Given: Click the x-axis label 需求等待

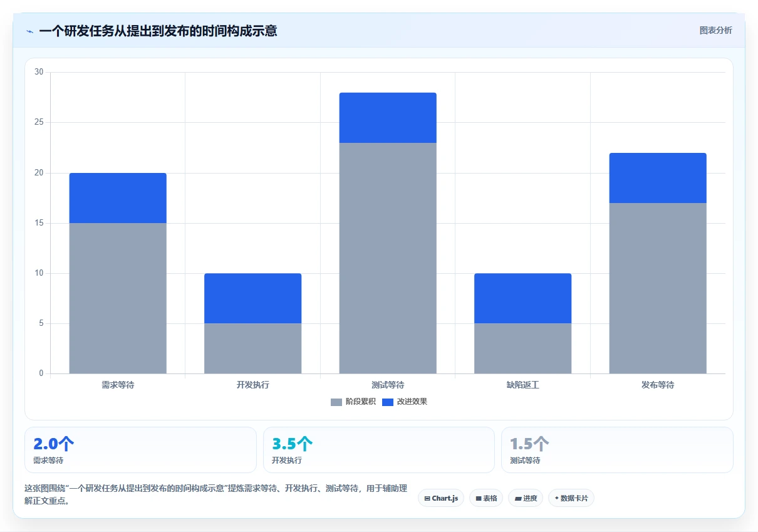Looking at the screenshot, I should click(x=118, y=385).
